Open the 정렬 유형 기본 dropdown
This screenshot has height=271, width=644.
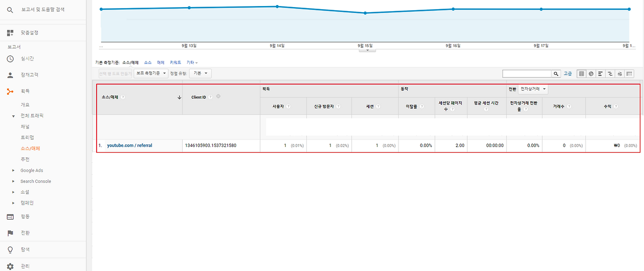tap(201, 74)
